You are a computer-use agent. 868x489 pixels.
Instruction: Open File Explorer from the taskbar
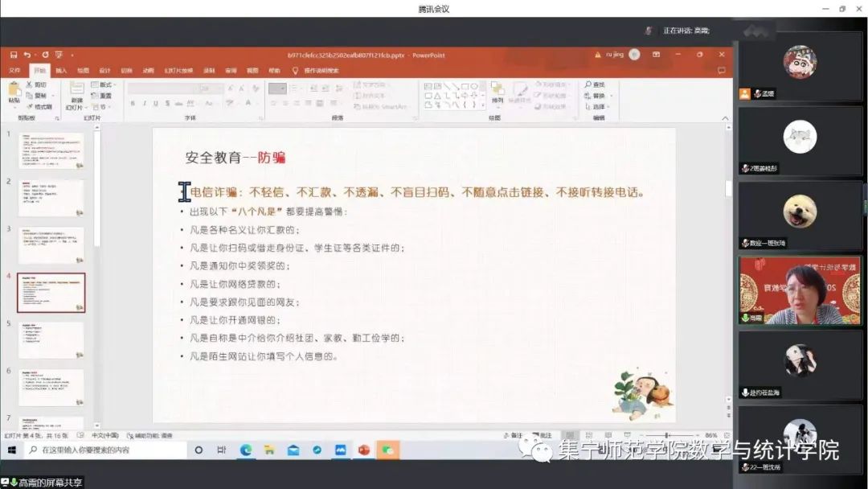coord(269,450)
